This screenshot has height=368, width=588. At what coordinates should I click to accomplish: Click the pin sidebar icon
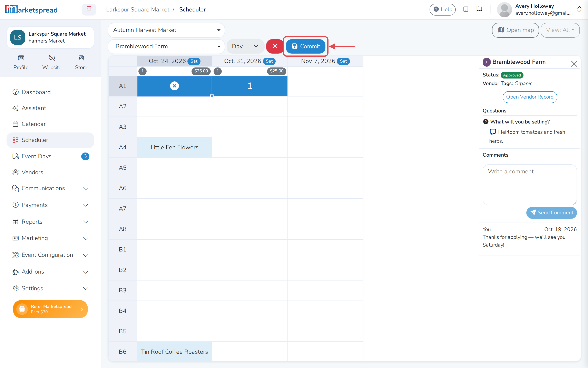(89, 9)
